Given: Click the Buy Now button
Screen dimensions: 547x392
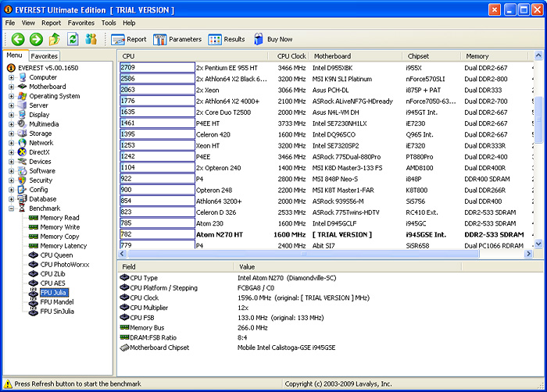Looking at the screenshot, I should click(x=273, y=39).
